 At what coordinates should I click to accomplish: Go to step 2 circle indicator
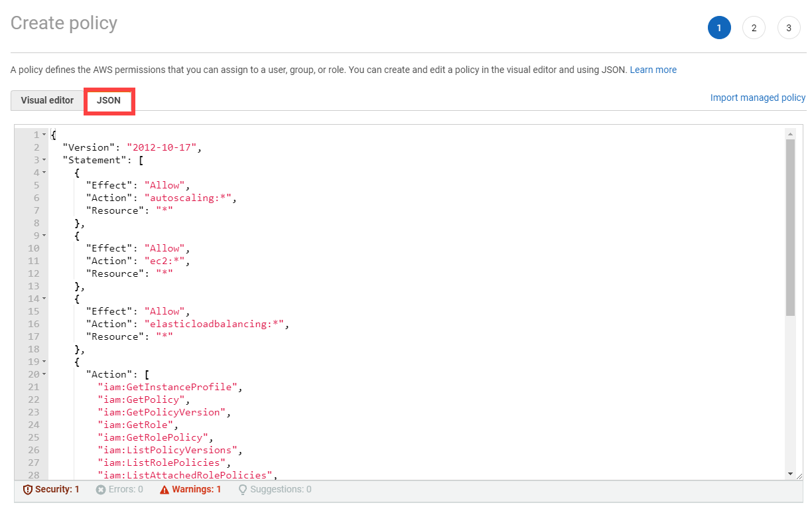click(754, 28)
